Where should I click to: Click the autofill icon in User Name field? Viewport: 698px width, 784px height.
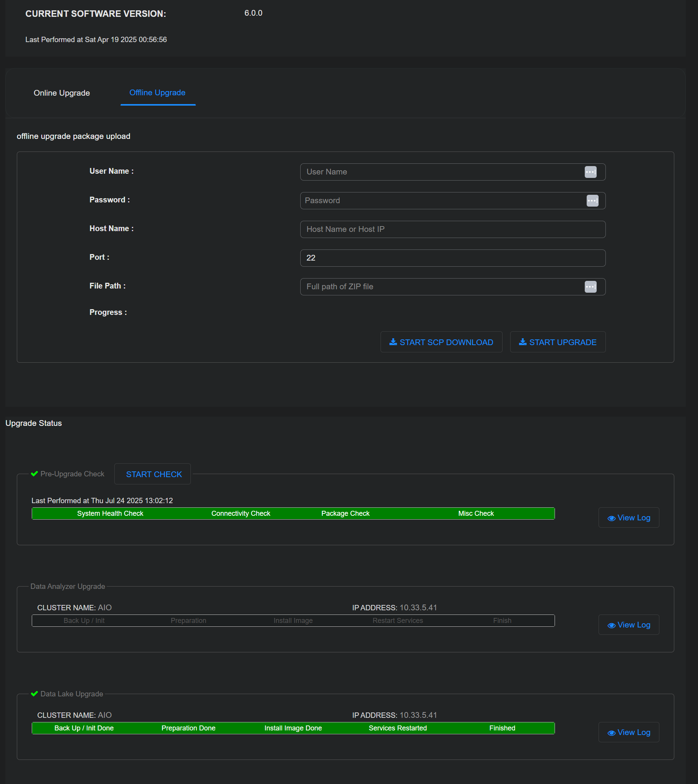[x=590, y=172]
